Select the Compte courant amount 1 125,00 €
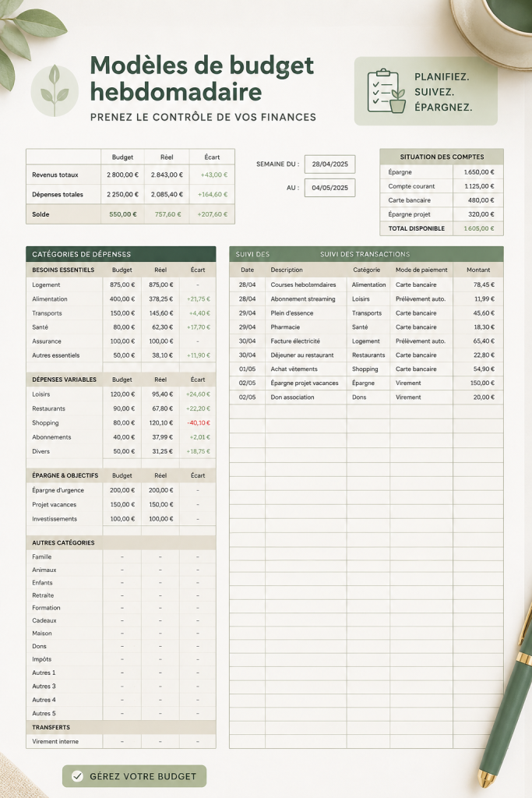 pos(478,186)
